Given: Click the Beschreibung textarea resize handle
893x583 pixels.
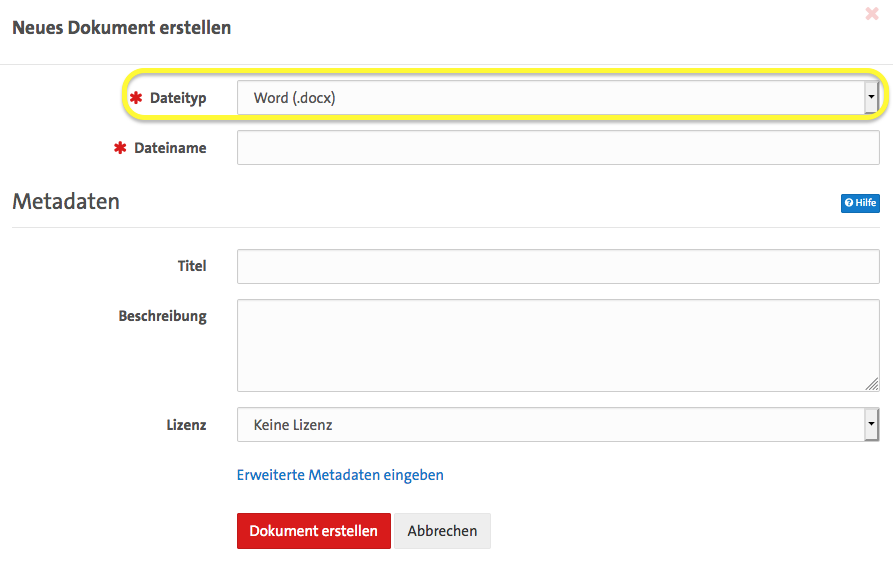Looking at the screenshot, I should (872, 384).
